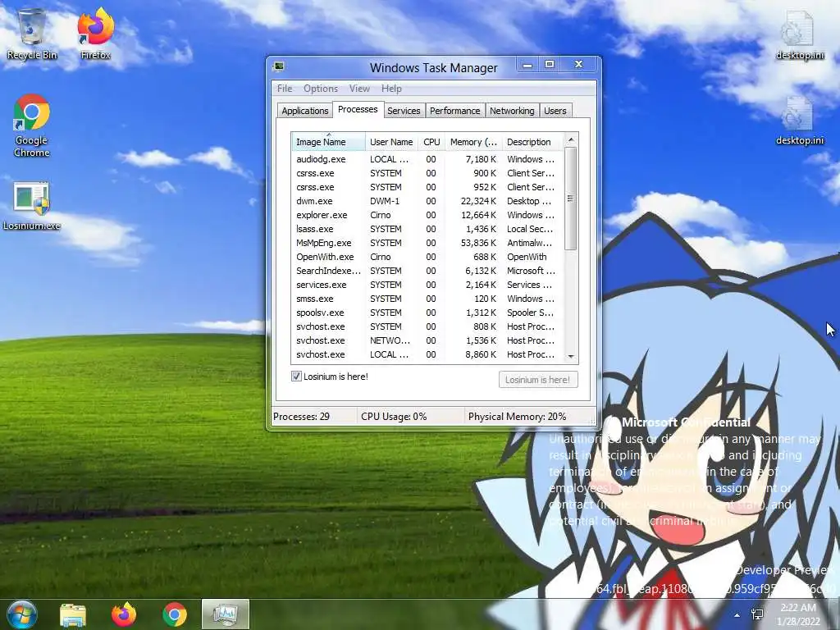This screenshot has height=630, width=840.
Task: Click the network tray icon
Action: [x=757, y=614]
